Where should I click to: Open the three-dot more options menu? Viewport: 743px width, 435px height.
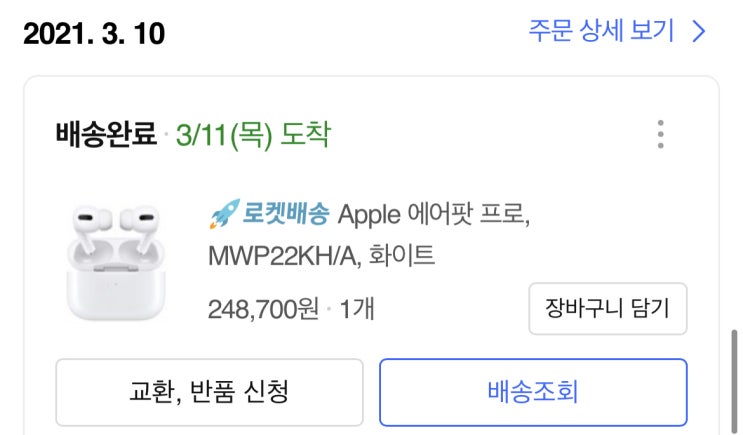coord(659,134)
